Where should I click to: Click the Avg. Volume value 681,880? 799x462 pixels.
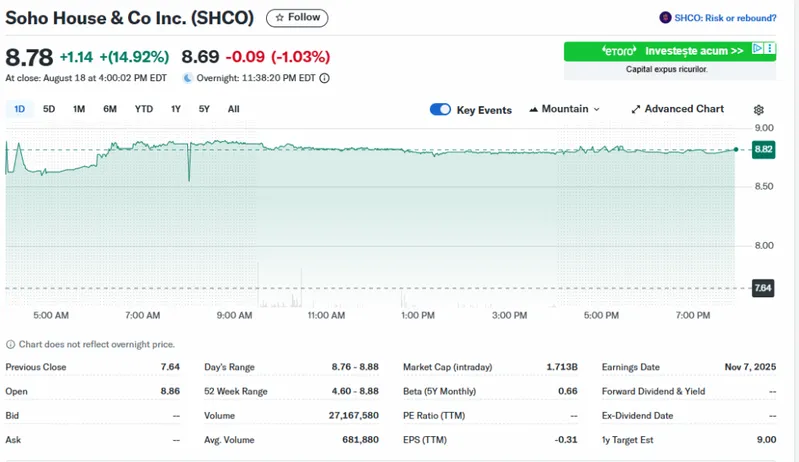tap(361, 440)
